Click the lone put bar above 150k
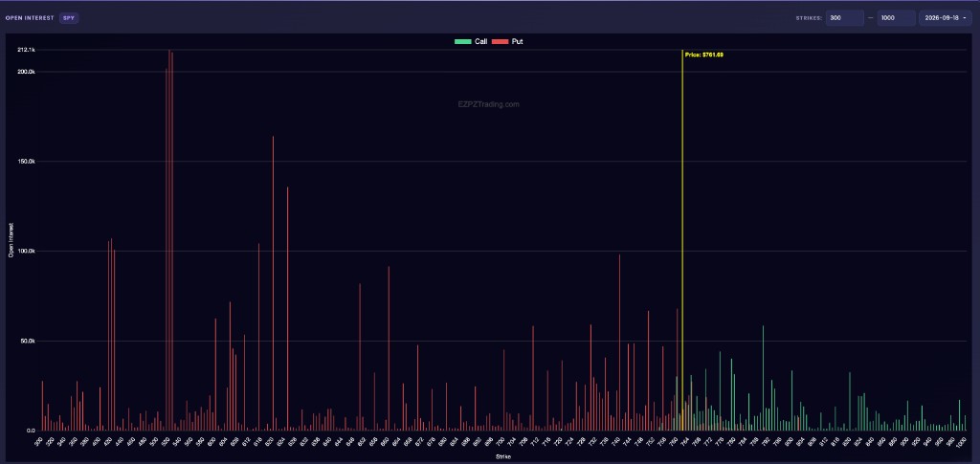The image size is (980, 464). [273, 283]
